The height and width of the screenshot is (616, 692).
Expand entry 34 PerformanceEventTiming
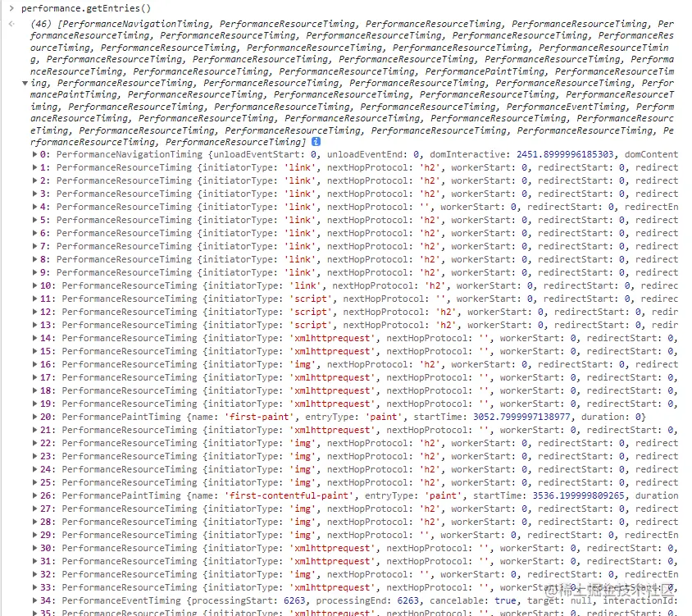click(34, 600)
